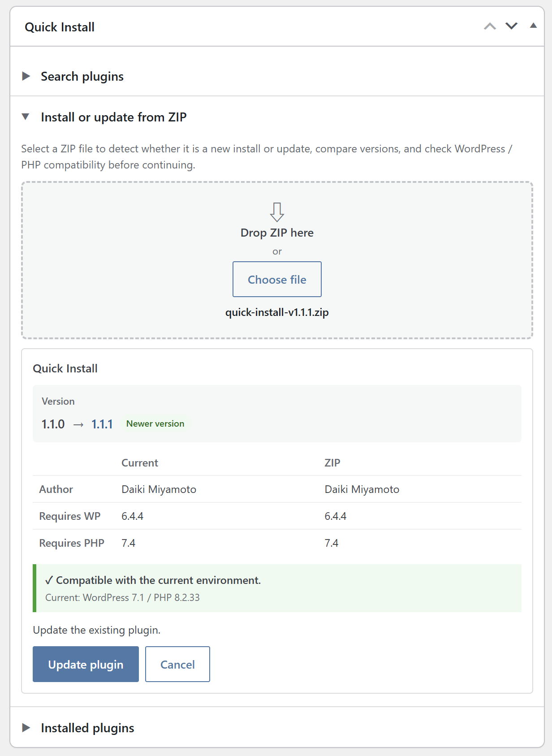
Task: Click the Quick Install panel title
Action: tap(60, 27)
